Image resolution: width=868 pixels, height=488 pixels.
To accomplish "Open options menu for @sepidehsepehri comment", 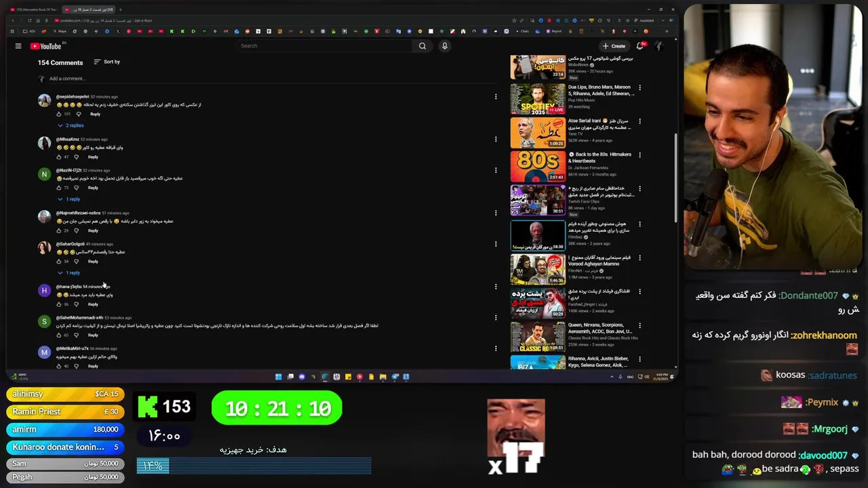I will pos(496,97).
